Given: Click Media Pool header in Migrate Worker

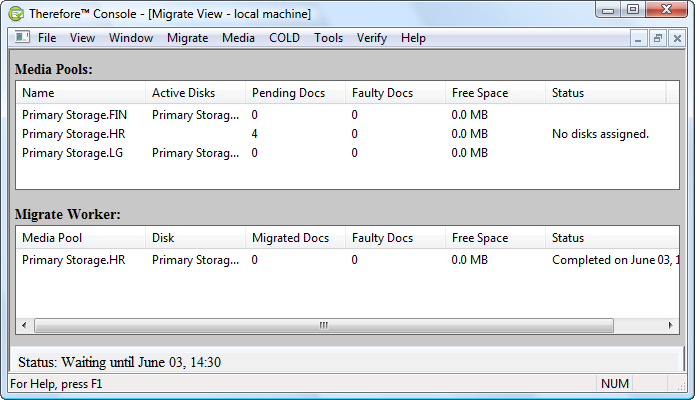Looking at the screenshot, I should click(x=81, y=238).
